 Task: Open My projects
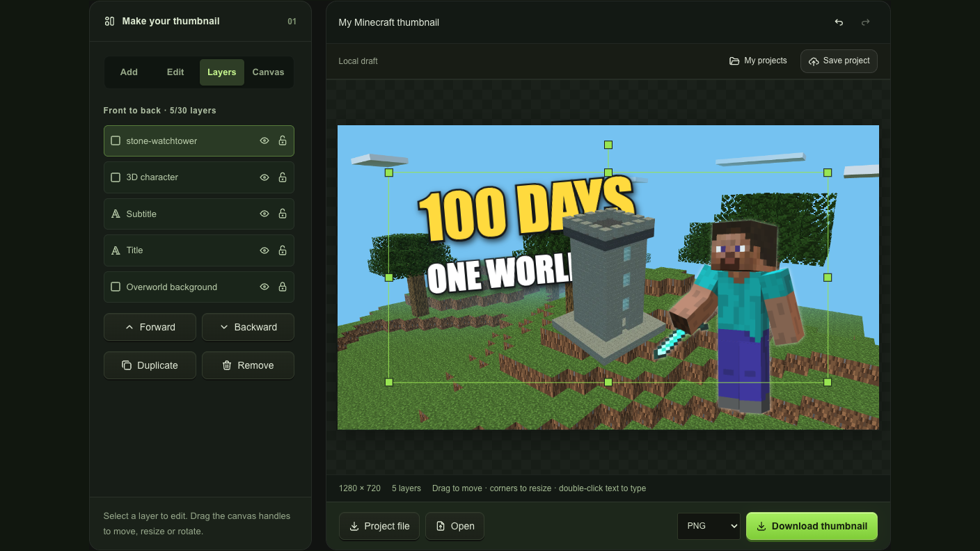click(x=758, y=61)
